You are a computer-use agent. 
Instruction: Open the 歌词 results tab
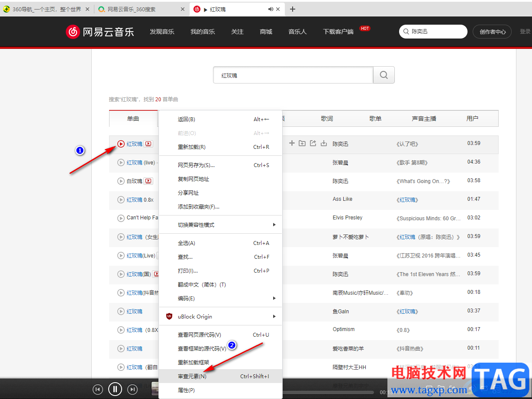pos(327,119)
